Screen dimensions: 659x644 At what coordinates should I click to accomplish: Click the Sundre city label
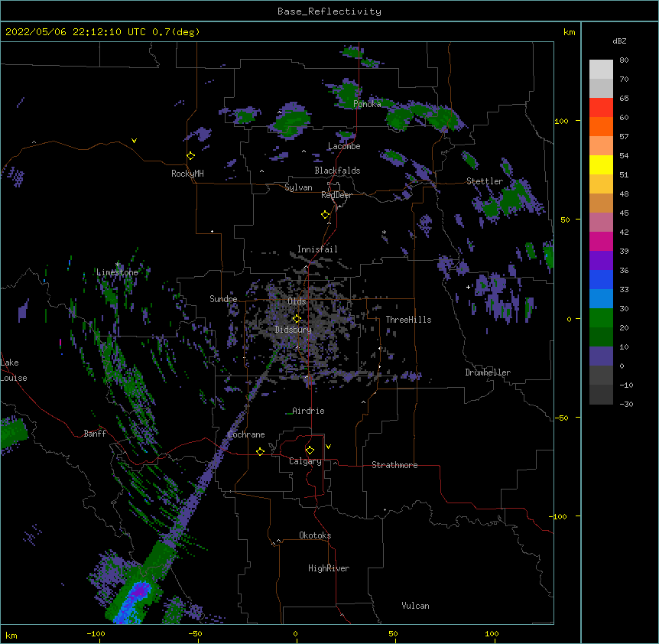(223, 299)
